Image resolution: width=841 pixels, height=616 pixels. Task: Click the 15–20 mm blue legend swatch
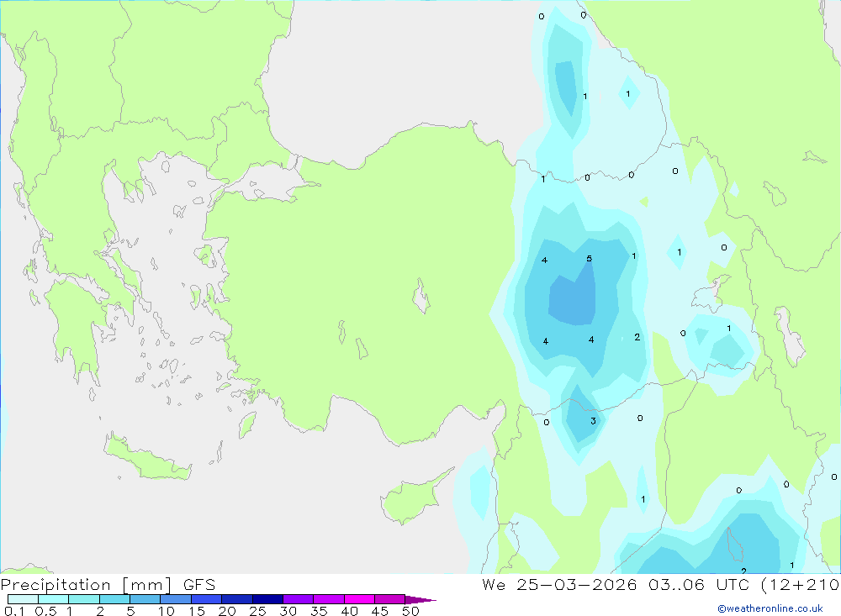pos(207,599)
